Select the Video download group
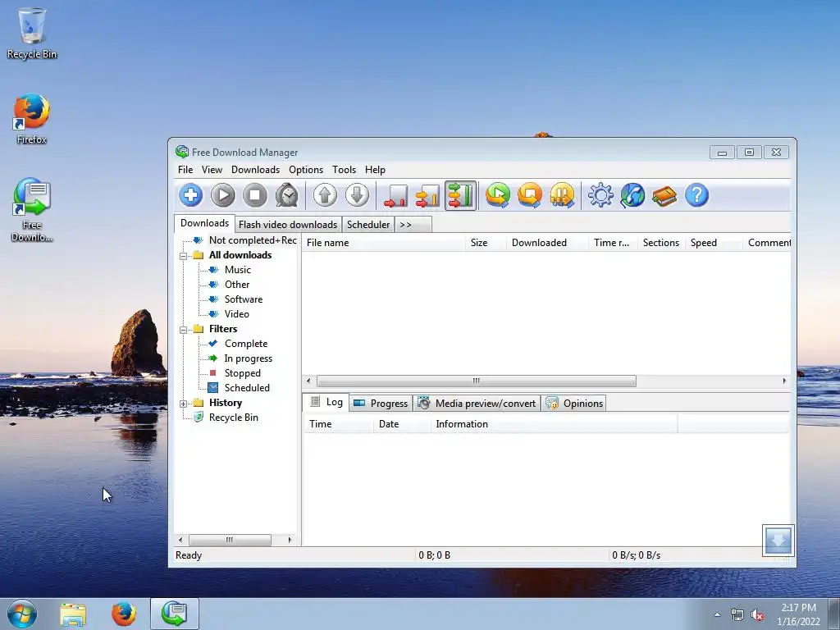840x630 pixels. pos(237,314)
